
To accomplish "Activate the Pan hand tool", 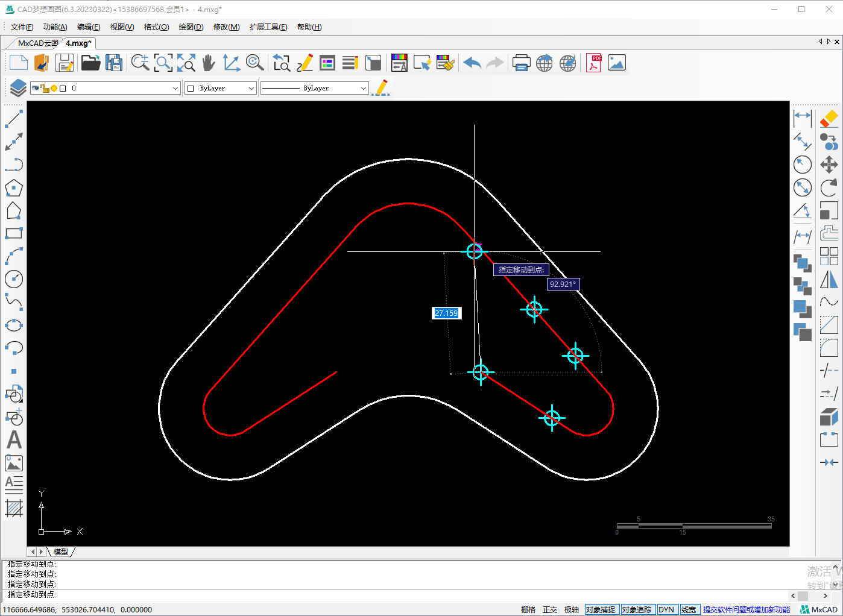I will 209,63.
